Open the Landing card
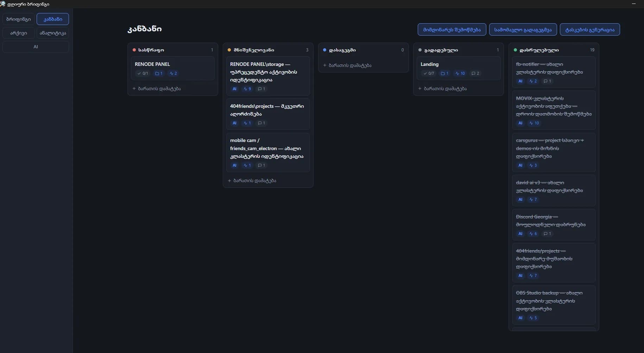644x353 pixels. [458, 68]
